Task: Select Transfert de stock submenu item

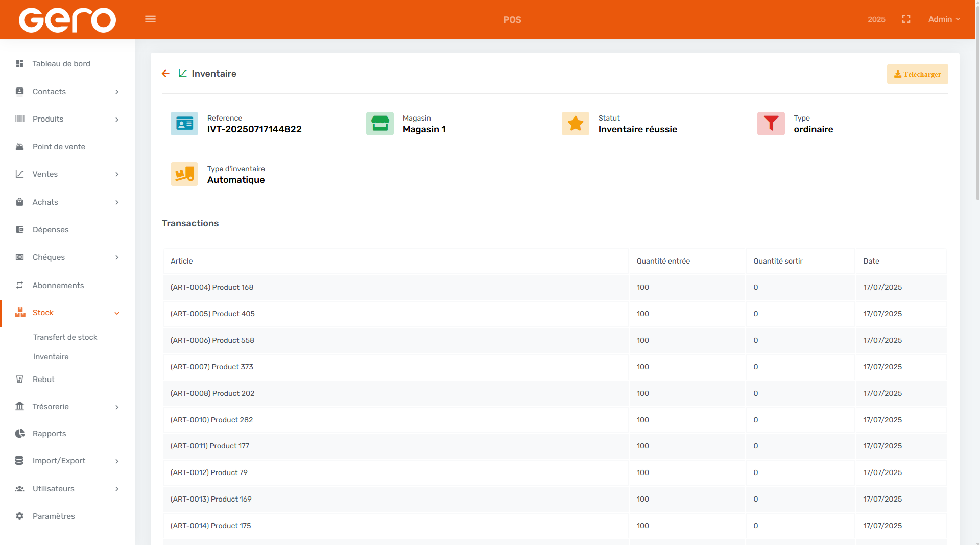Action: (65, 337)
